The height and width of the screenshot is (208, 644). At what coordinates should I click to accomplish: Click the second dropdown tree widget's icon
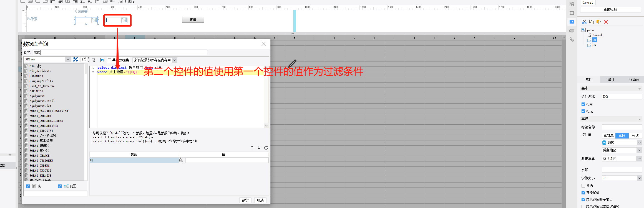pyautogui.click(x=124, y=20)
